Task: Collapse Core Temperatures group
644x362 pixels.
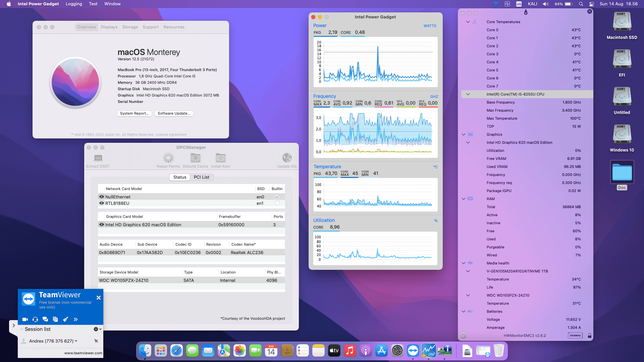Action: pyautogui.click(x=468, y=22)
